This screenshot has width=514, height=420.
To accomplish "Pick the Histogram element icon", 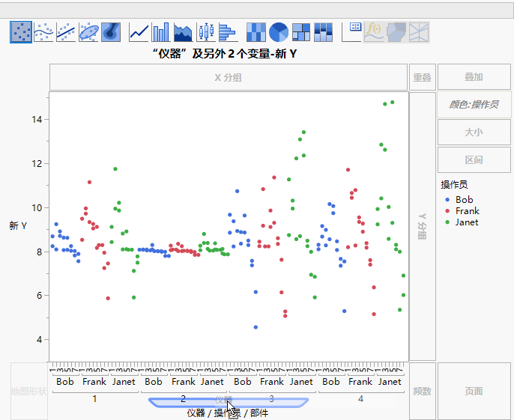I will (227, 31).
